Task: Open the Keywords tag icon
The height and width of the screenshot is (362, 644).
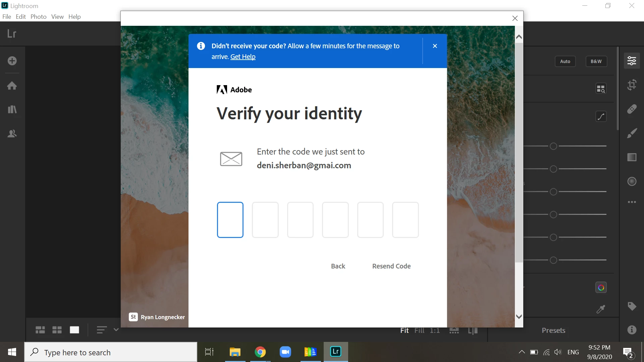Action: [x=632, y=306]
